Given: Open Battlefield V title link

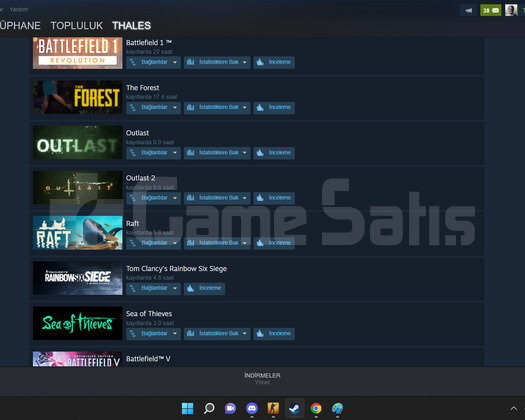Looking at the screenshot, I should 148,359.
